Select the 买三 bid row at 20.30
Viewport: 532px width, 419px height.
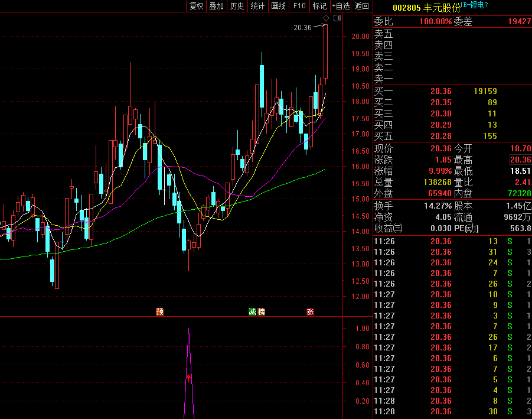[x=452, y=113]
